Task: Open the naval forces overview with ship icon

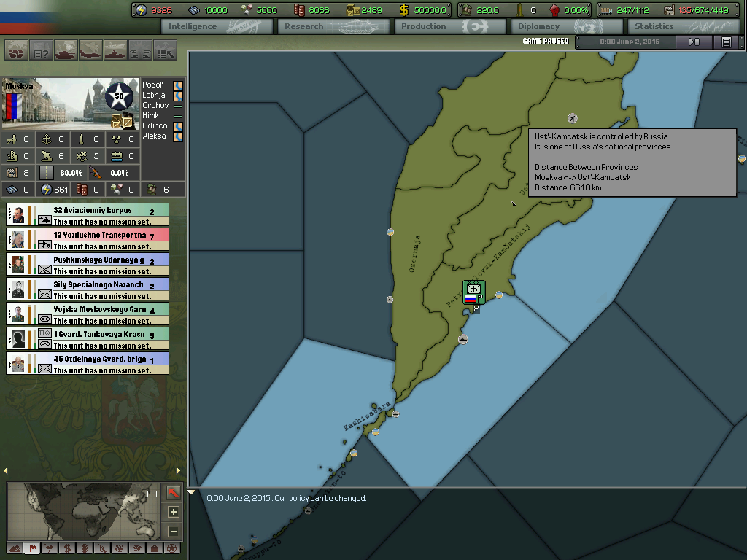Action: (115, 51)
